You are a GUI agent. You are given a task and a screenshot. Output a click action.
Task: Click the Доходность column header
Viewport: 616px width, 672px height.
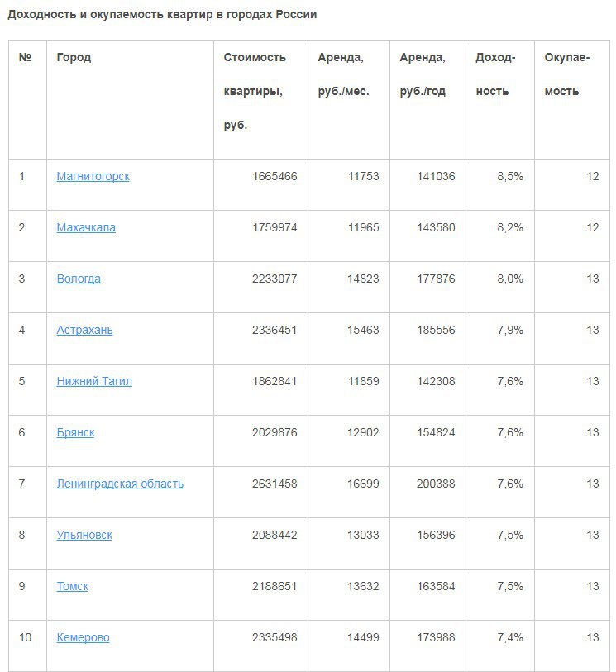pos(495,74)
